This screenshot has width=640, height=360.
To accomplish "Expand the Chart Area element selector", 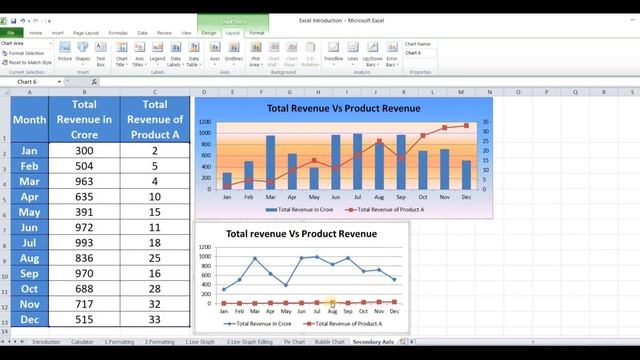I will point(51,43).
